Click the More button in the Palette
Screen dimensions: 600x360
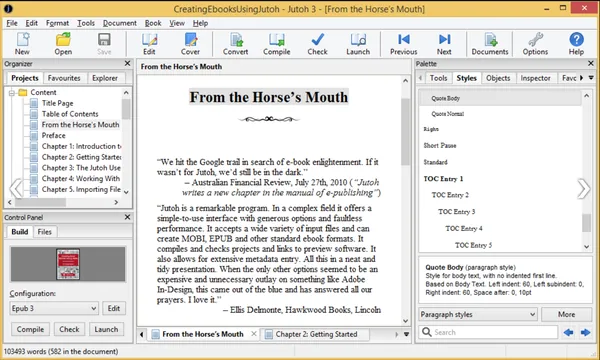(566, 314)
